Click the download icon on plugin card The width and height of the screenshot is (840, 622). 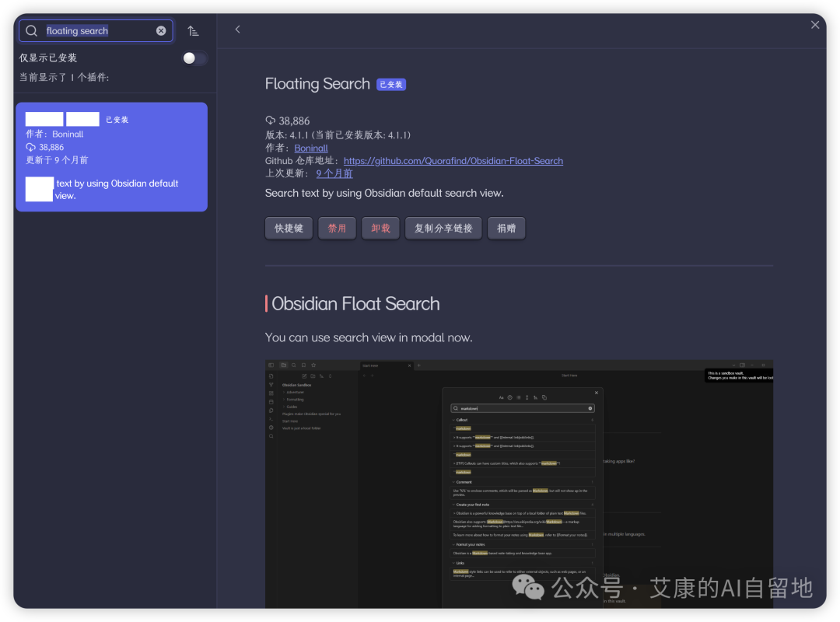coord(30,147)
